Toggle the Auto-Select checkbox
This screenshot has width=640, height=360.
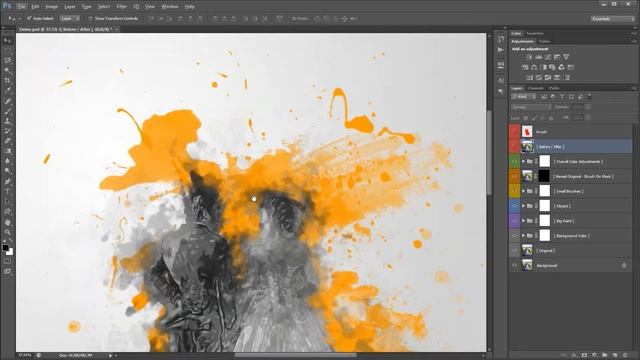[29, 18]
